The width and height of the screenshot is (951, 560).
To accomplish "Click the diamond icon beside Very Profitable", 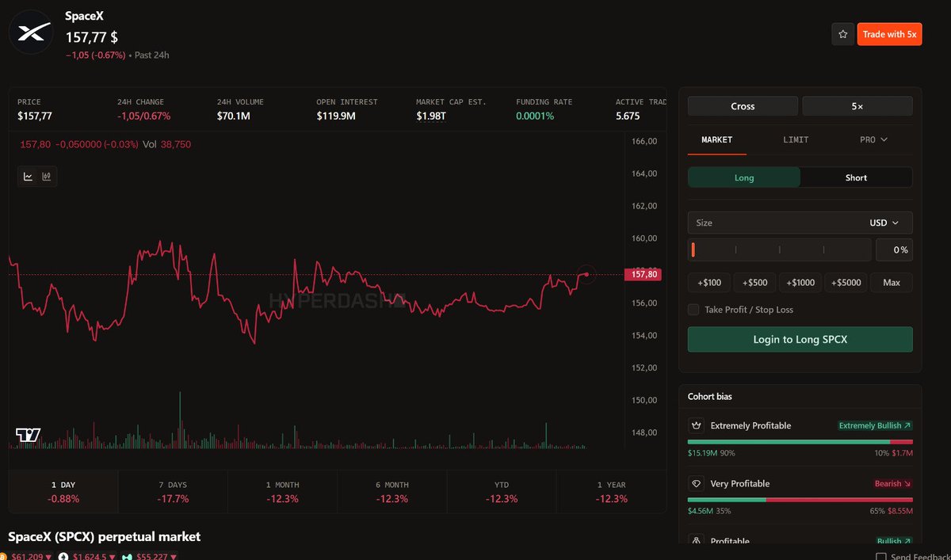I will [x=697, y=483].
